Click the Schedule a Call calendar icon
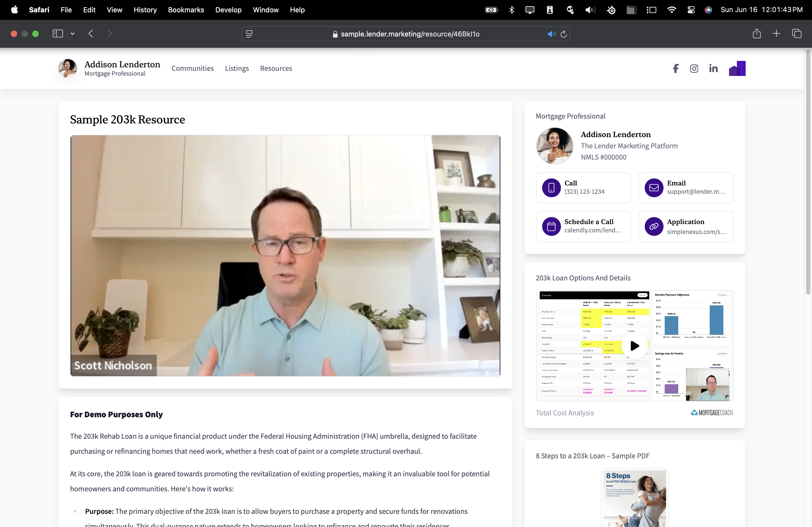Image resolution: width=812 pixels, height=527 pixels. tap(551, 226)
